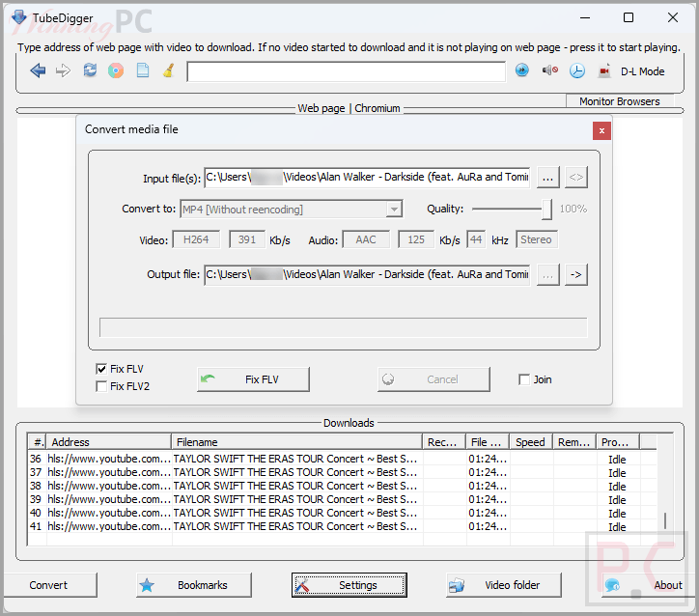Viewport: 699px width, 616px height.
Task: Browse for output file with ... button
Action: [547, 274]
